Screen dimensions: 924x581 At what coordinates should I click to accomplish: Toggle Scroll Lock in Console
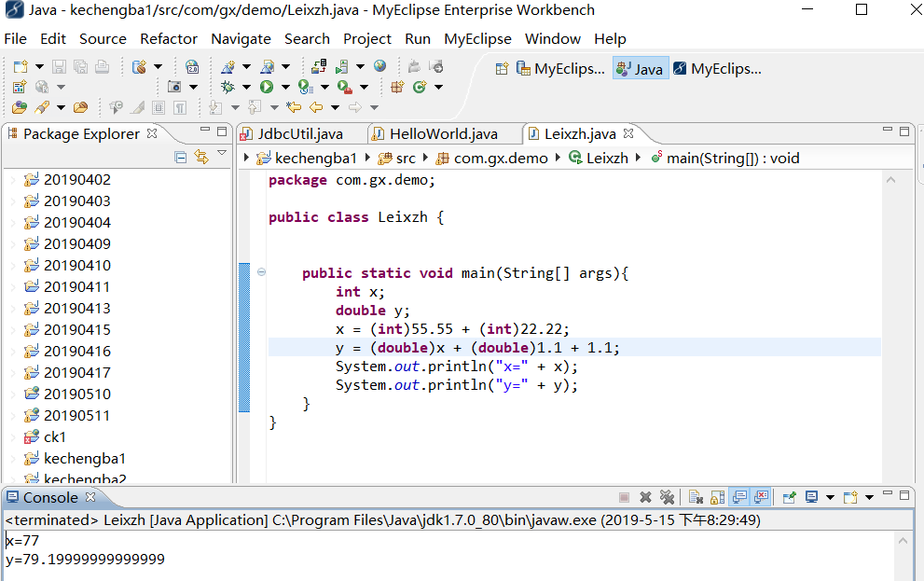[717, 497]
